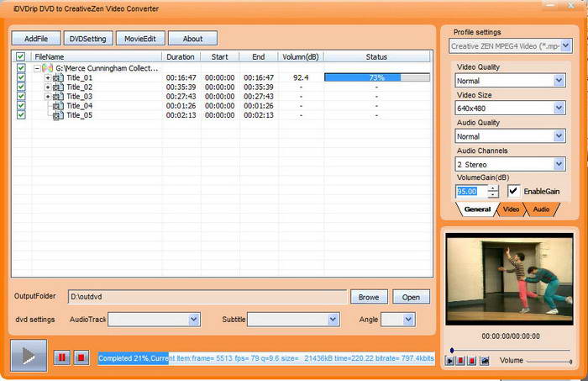Uncheck the Title_02 checkbox

[21, 87]
